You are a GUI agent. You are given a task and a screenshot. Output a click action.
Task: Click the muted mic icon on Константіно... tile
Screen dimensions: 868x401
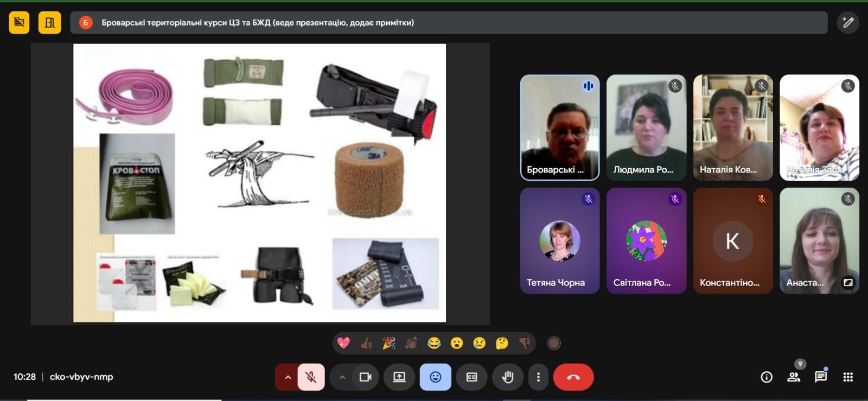762,199
